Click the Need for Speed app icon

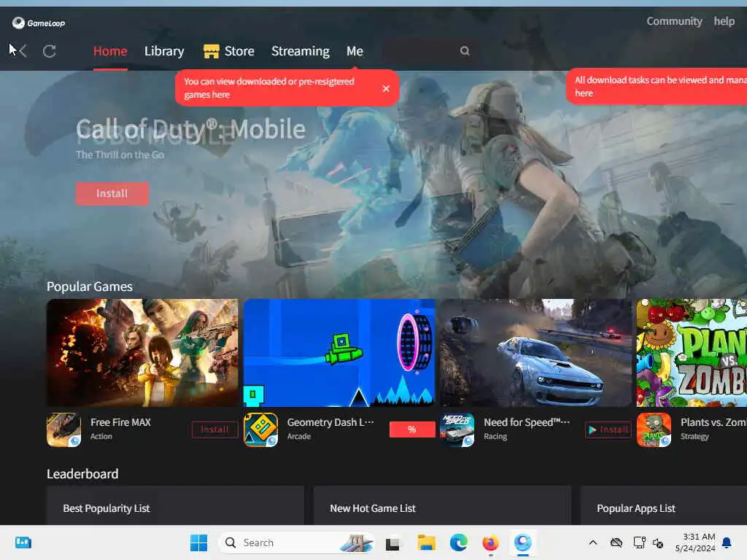click(x=457, y=429)
